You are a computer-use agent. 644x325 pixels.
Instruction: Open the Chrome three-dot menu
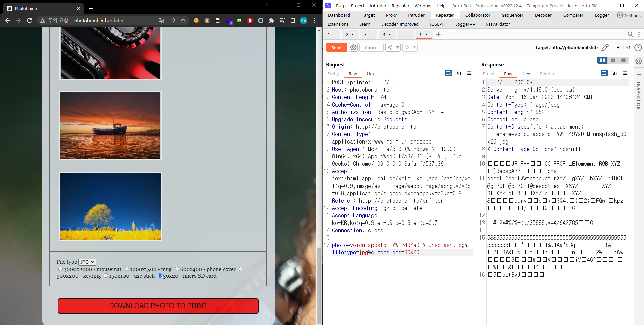coord(314,21)
